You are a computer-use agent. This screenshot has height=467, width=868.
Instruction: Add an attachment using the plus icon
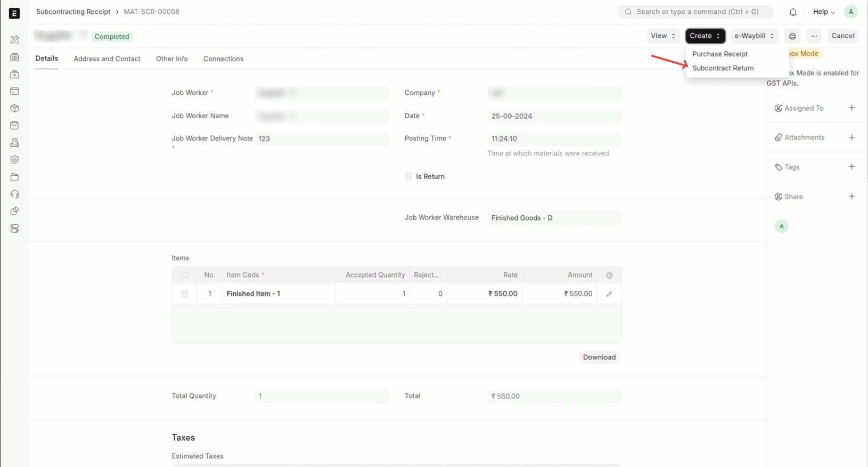851,137
